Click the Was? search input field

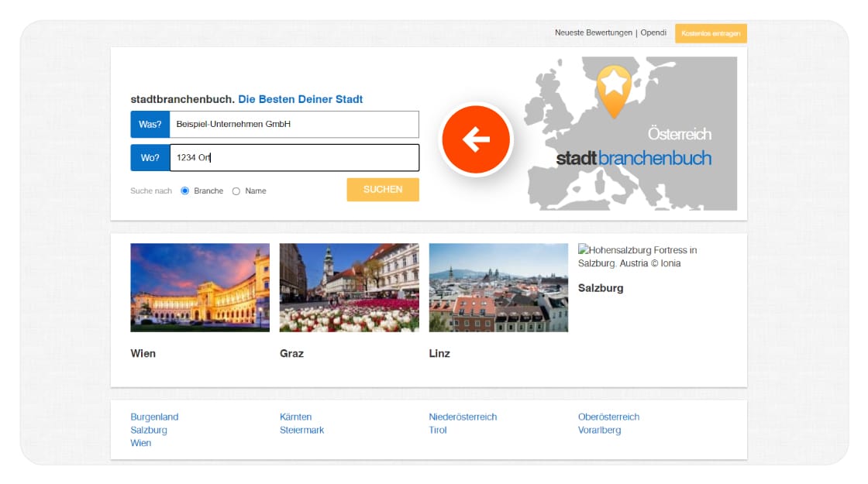[x=294, y=125]
